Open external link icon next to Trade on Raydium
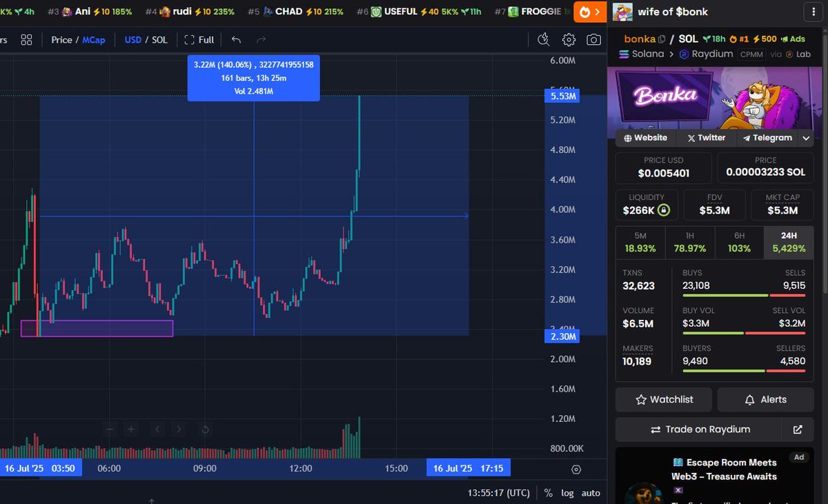This screenshot has height=504, width=828. 798,430
